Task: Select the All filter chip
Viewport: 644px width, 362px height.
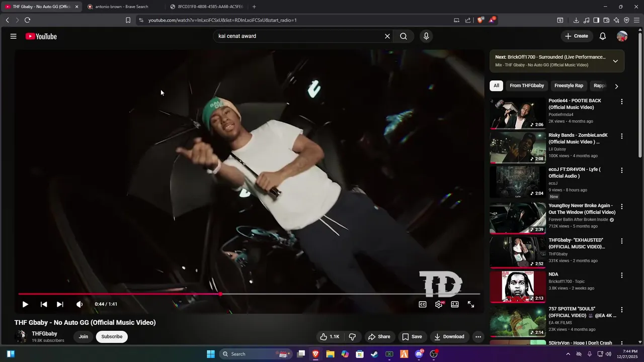Action: point(496,85)
